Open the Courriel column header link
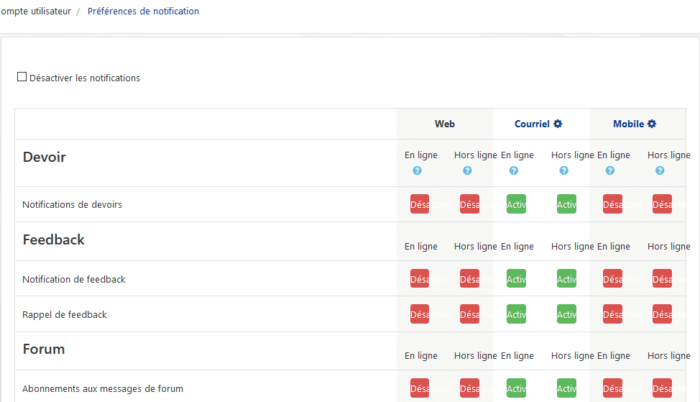 coord(532,124)
